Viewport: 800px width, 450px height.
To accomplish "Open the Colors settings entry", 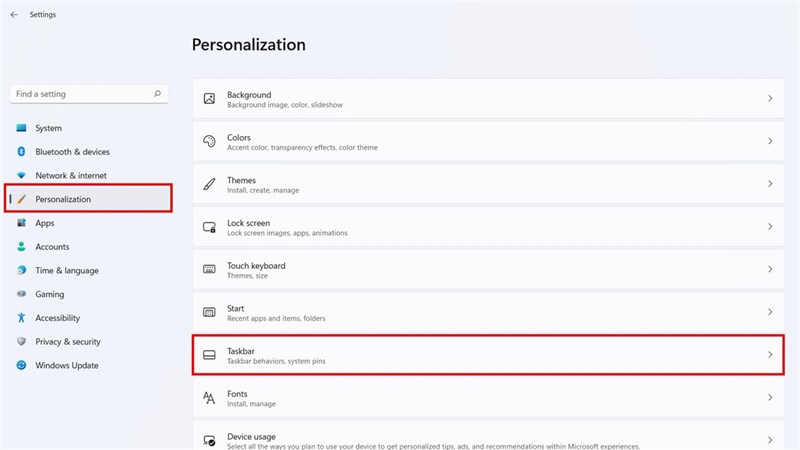I will pos(488,141).
